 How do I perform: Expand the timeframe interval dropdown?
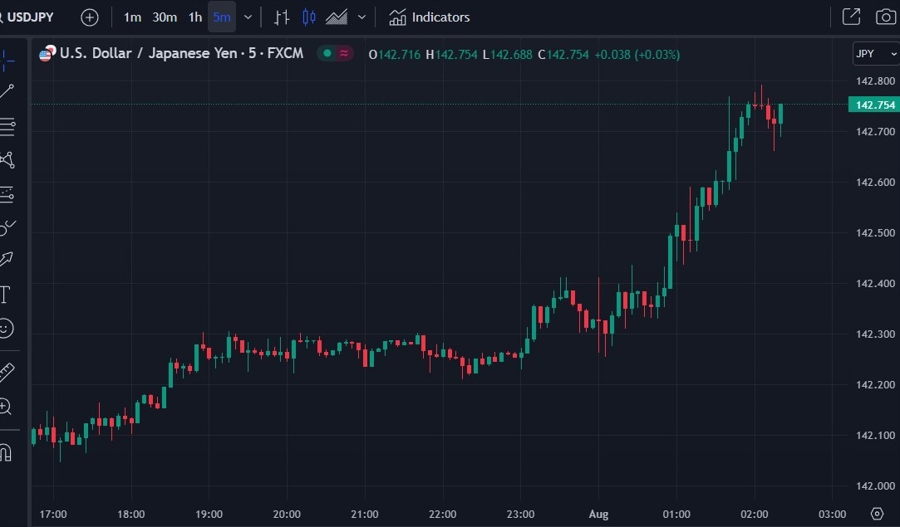click(248, 17)
